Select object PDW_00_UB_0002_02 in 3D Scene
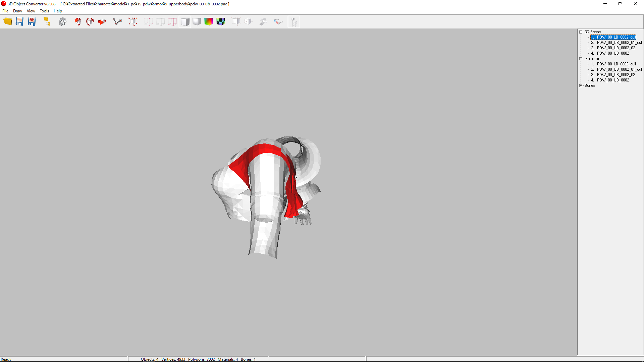 [x=616, y=48]
